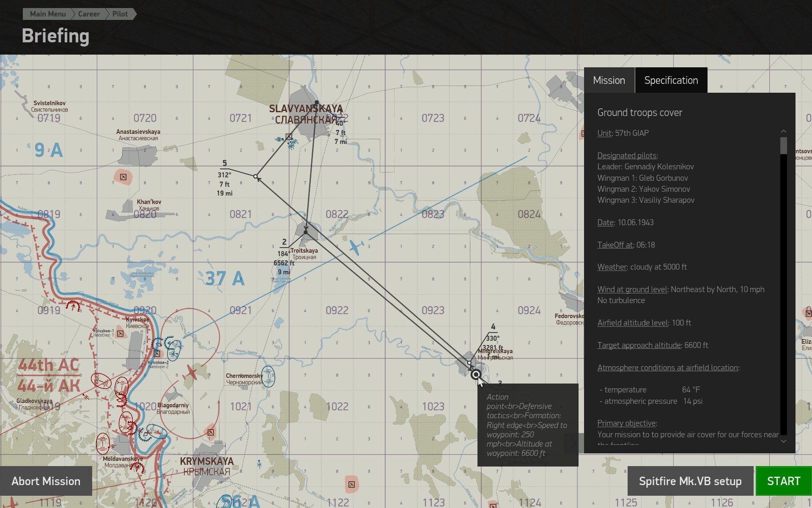The image size is (812, 508).
Task: Collapse the briefing panel with the side chevron
Action: click(574, 443)
